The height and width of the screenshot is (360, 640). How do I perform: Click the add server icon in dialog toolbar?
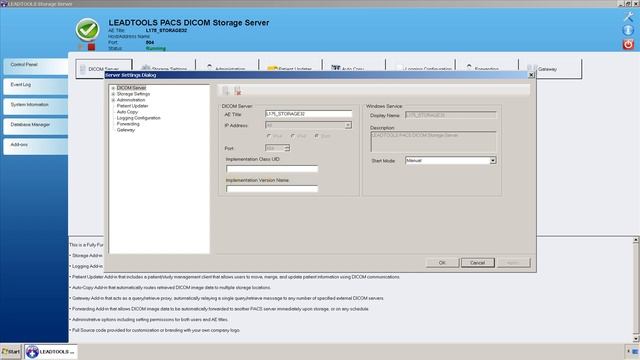226,91
